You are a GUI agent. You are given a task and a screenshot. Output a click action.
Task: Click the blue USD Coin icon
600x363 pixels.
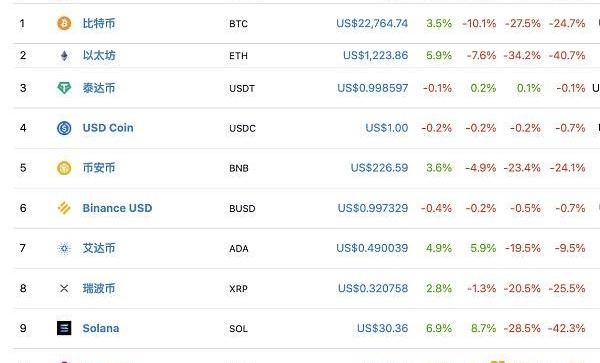64,128
